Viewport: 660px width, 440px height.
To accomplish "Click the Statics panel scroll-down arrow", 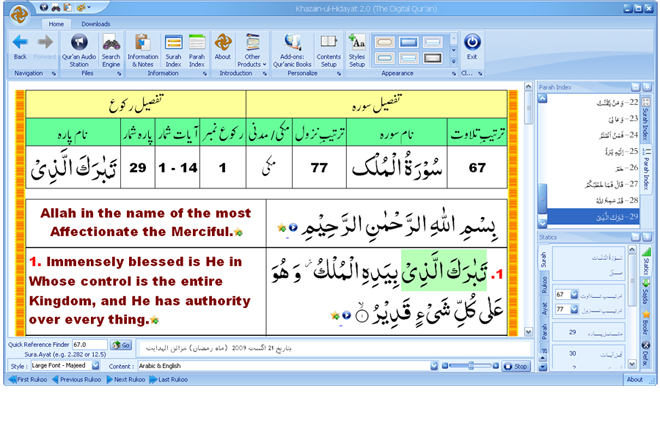I will pos(632,363).
